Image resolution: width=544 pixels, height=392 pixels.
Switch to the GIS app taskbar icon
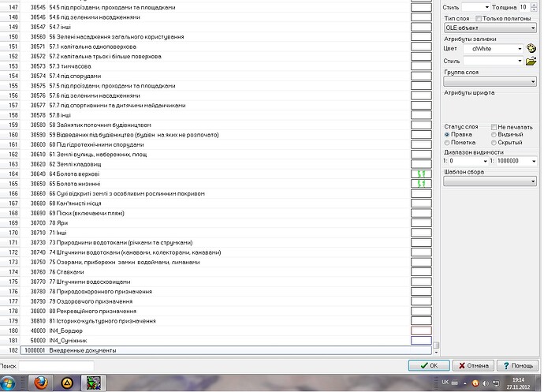pyautogui.click(x=93, y=383)
